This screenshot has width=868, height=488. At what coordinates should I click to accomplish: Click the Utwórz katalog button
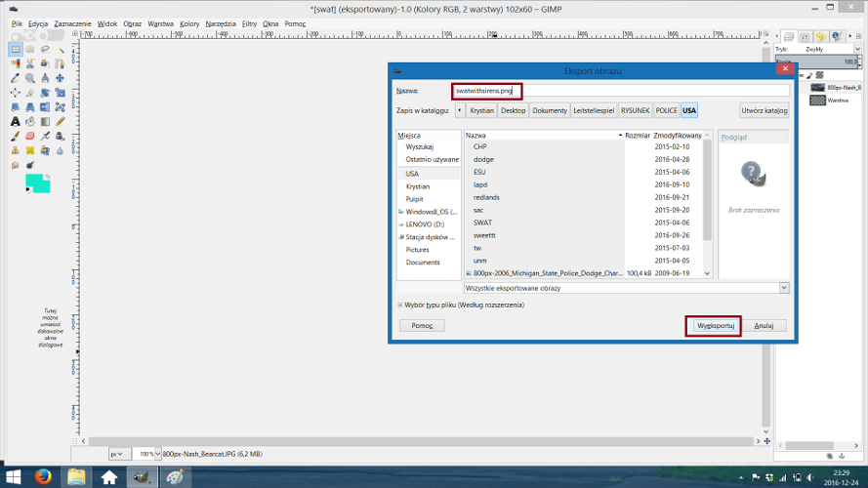(x=764, y=110)
